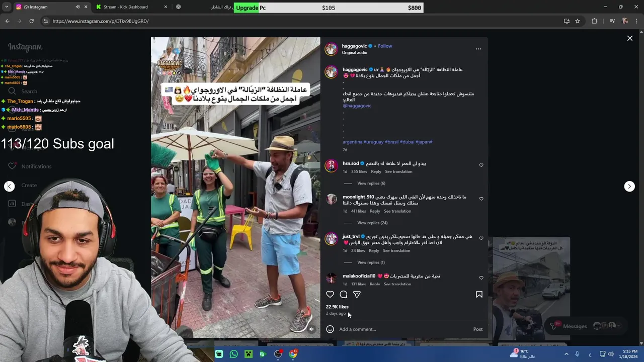View the 22.9K likes list
Image resolution: width=644 pixels, height=362 pixels.
coord(337,307)
